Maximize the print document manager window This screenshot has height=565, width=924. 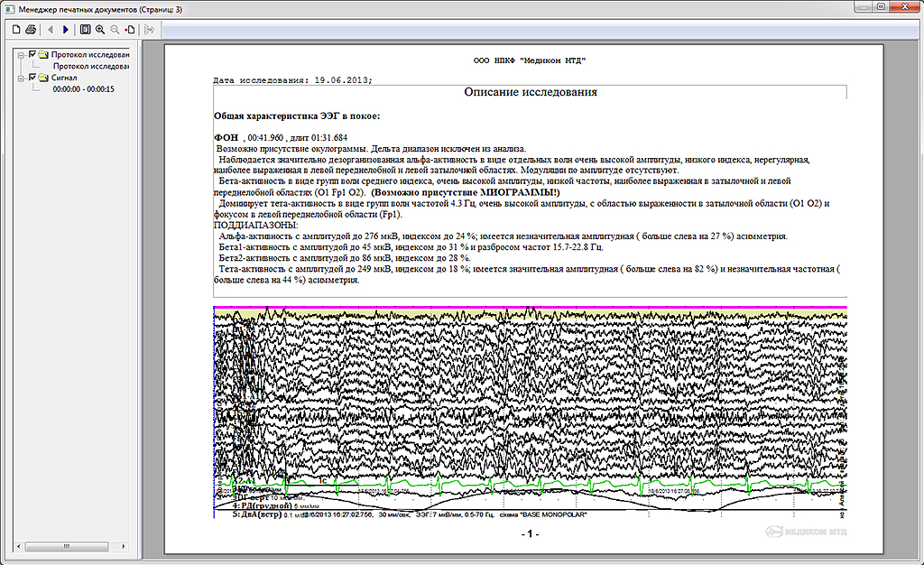(881, 7)
